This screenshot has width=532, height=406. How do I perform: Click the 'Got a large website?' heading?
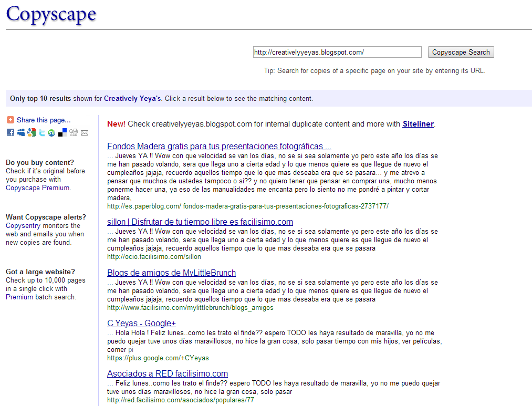point(40,272)
